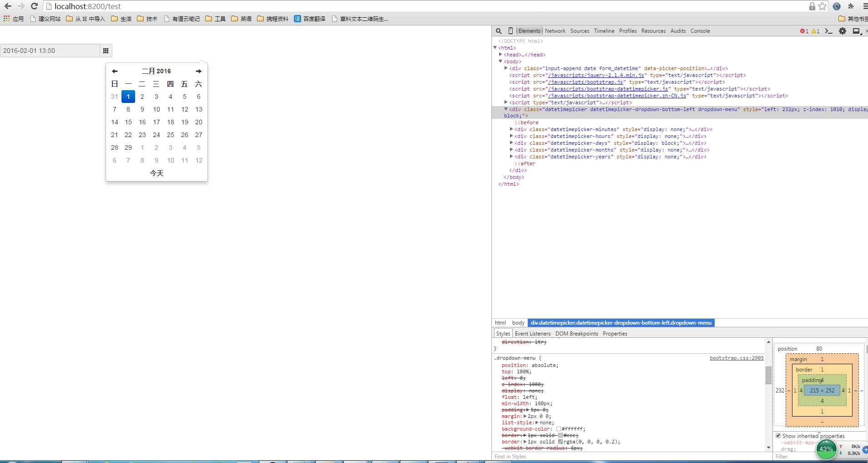This screenshot has height=463, width=868.
Task: Go to next month with right arrow
Action: coord(199,71)
